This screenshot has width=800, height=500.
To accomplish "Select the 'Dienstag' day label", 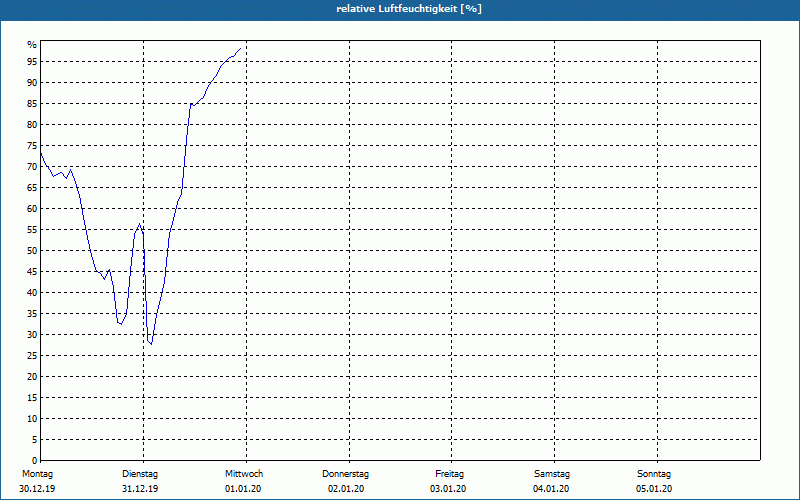I will pyautogui.click(x=140, y=474).
